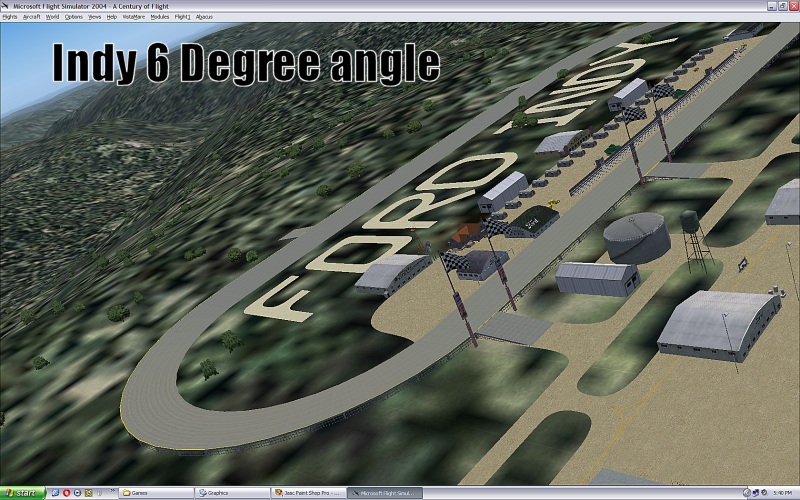Screen dimensions: 800x500
Task: Launch Windows Media Player from quick launch
Action: (77, 493)
